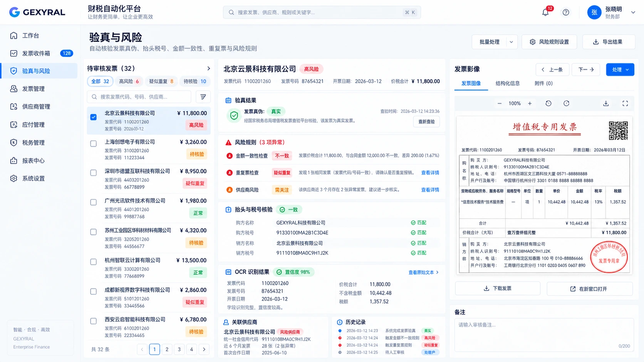644x362 pixels.
Task: Switch to 结构化信息 tab
Action: (507, 83)
